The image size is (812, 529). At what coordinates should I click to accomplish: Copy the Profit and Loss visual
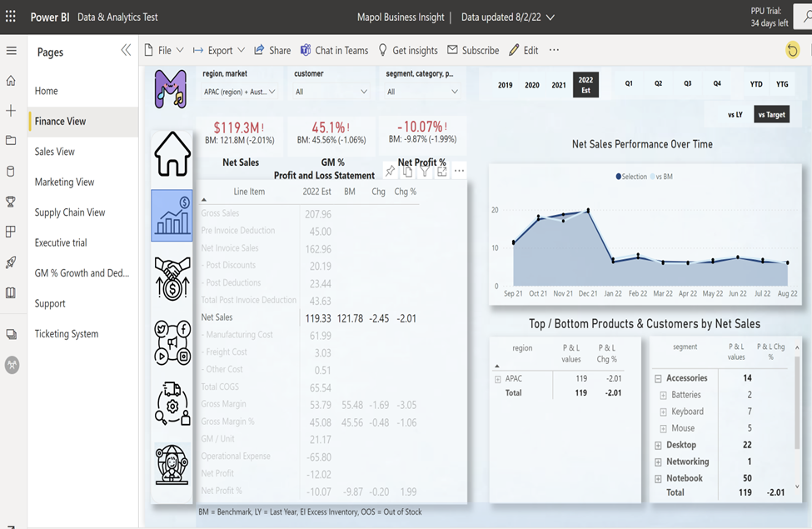(x=407, y=171)
